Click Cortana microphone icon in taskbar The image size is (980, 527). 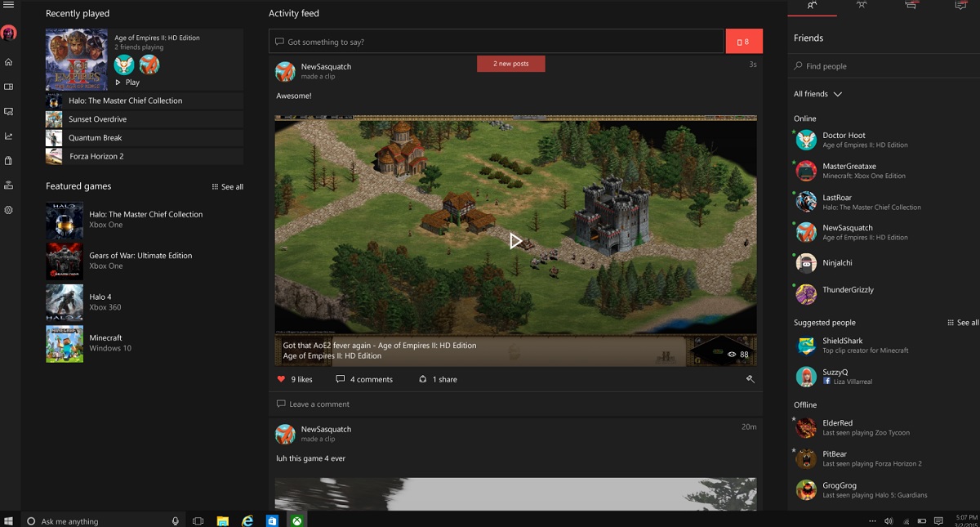[x=176, y=520]
